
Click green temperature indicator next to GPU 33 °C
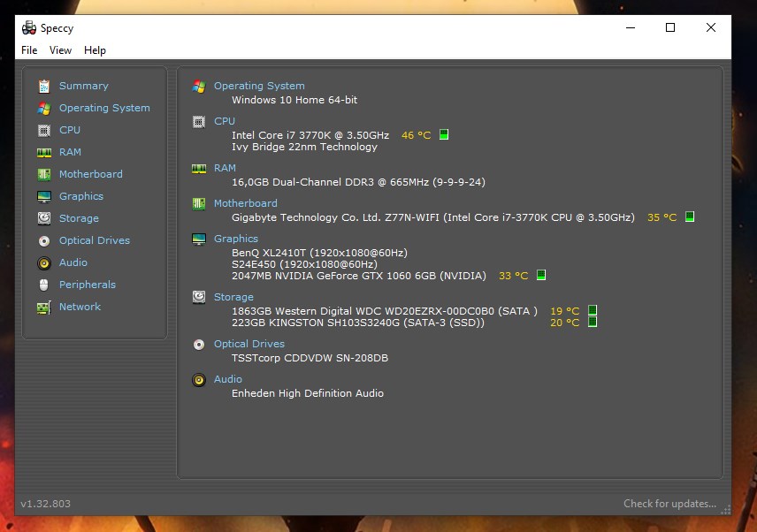click(540, 275)
